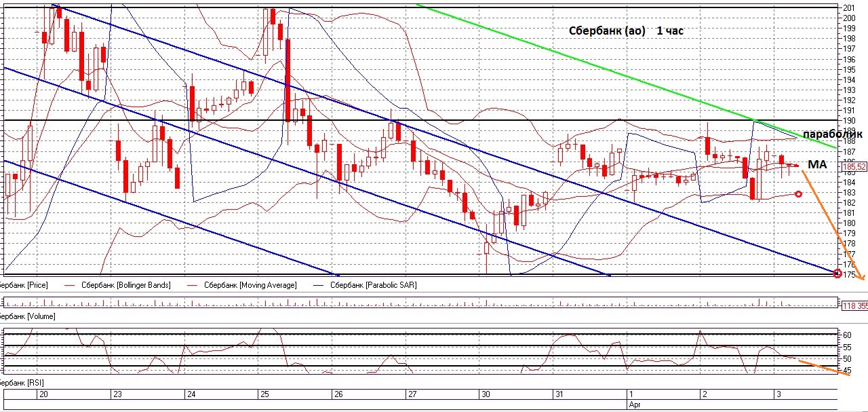This screenshot has height=412, width=868.
Task: Click price axis label 195
Action: [849, 69]
